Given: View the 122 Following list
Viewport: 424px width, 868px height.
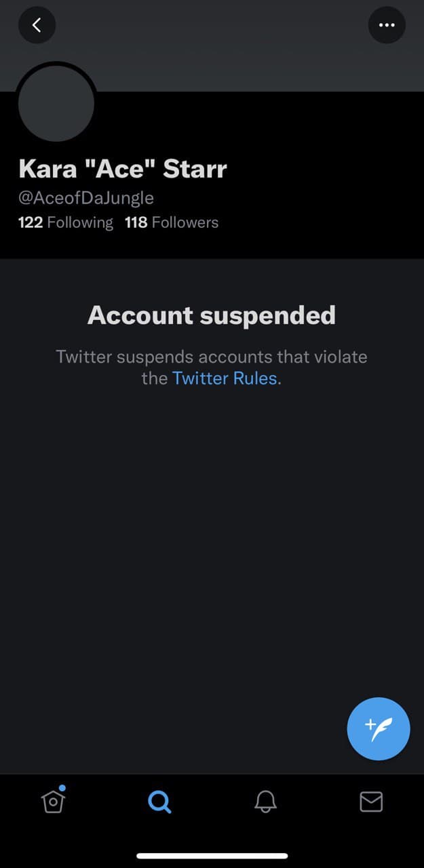Looking at the screenshot, I should (x=66, y=222).
